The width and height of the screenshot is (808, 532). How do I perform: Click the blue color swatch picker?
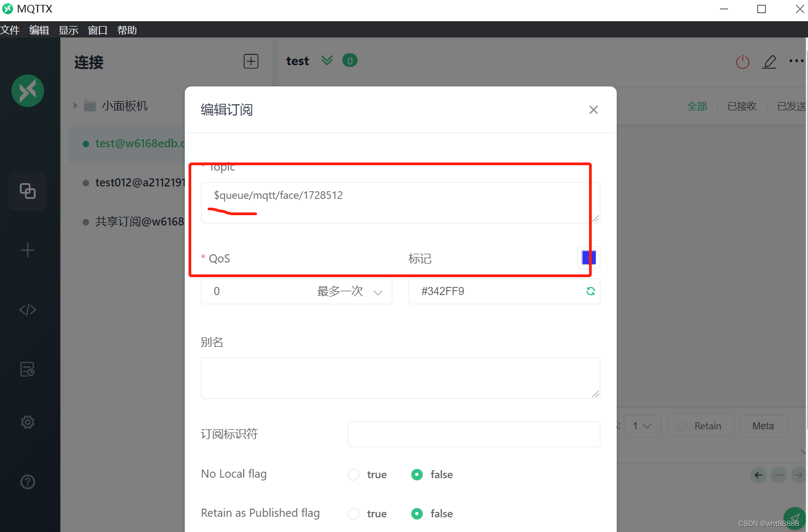coord(589,258)
